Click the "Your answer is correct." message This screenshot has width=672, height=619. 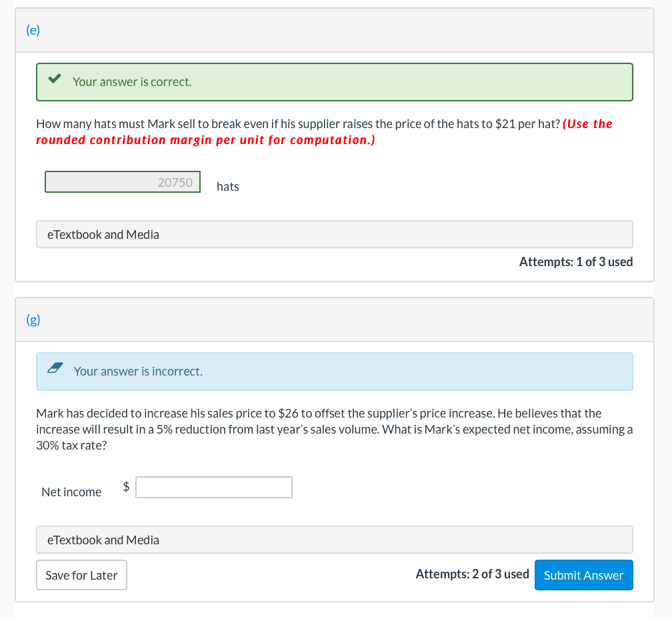click(x=132, y=82)
